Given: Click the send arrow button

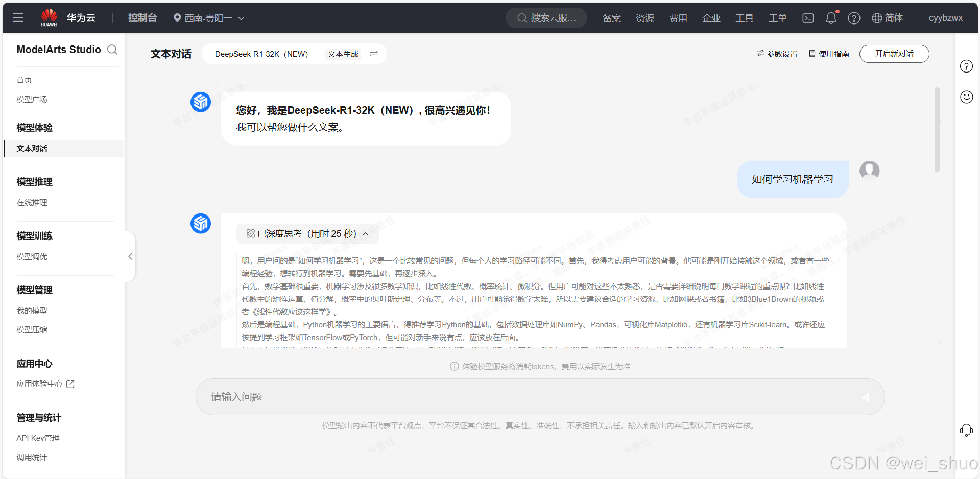Looking at the screenshot, I should pos(865,397).
